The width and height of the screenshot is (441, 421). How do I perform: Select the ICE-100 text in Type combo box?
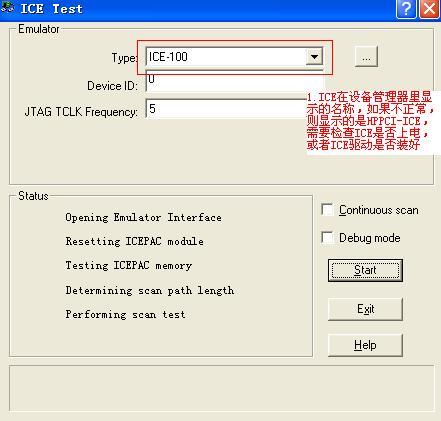(168, 57)
